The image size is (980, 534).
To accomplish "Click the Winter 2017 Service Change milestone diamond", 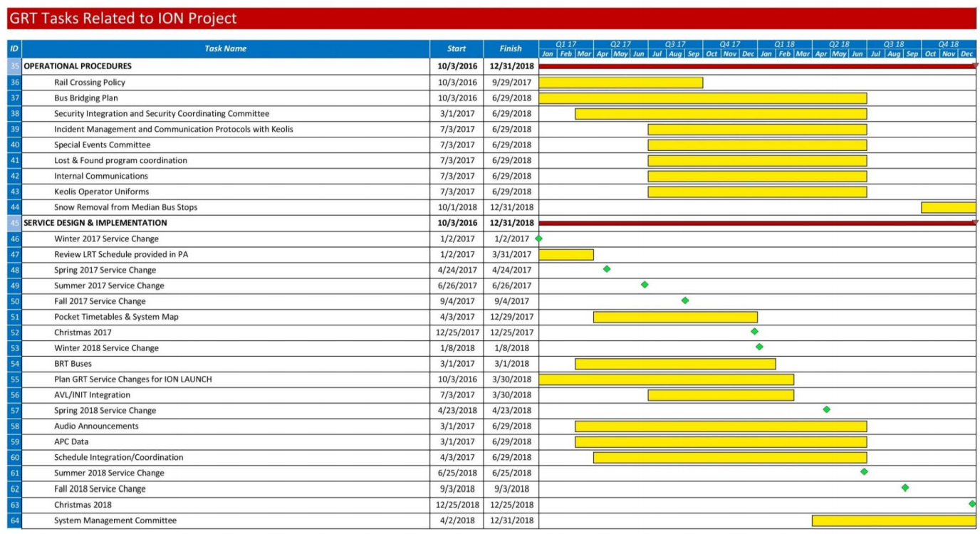I will point(538,239).
